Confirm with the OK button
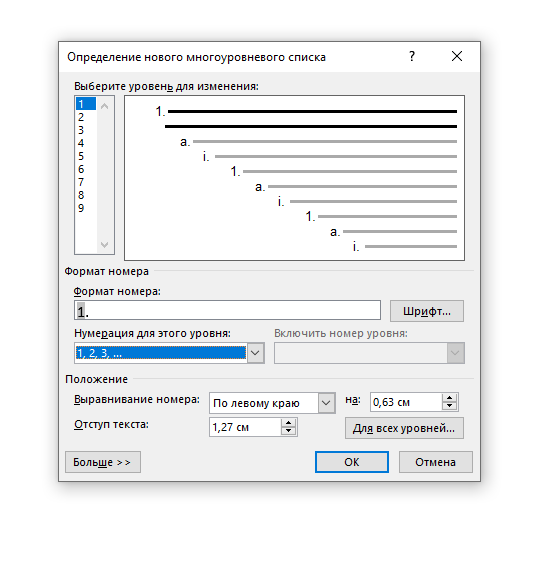This screenshot has width=556, height=578. click(x=352, y=462)
